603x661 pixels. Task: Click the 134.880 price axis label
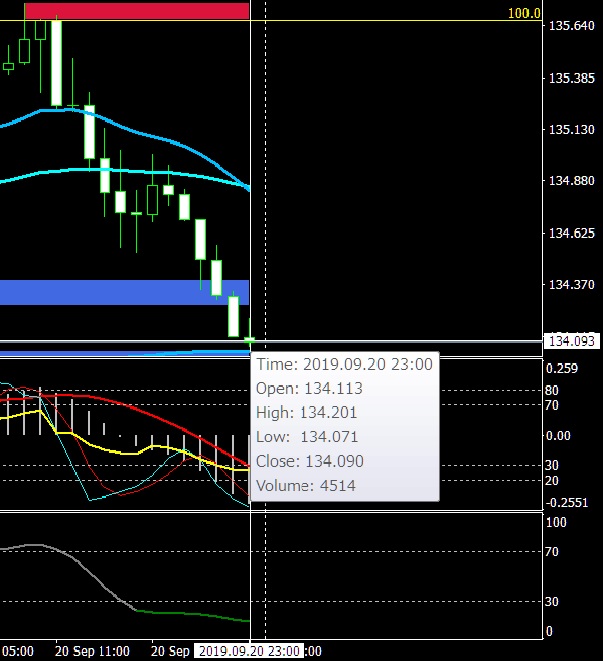(573, 181)
